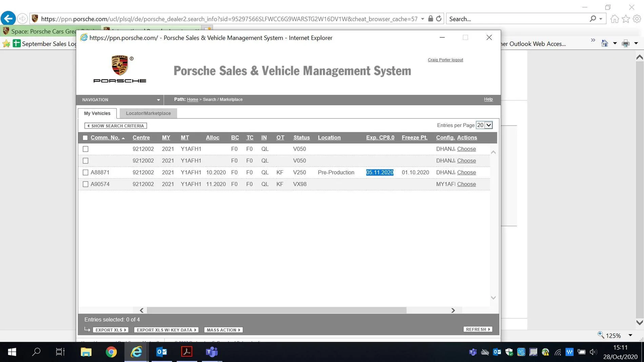The width and height of the screenshot is (644, 362).
Task: Open browser Tools with the gear icon
Action: [x=637, y=19]
